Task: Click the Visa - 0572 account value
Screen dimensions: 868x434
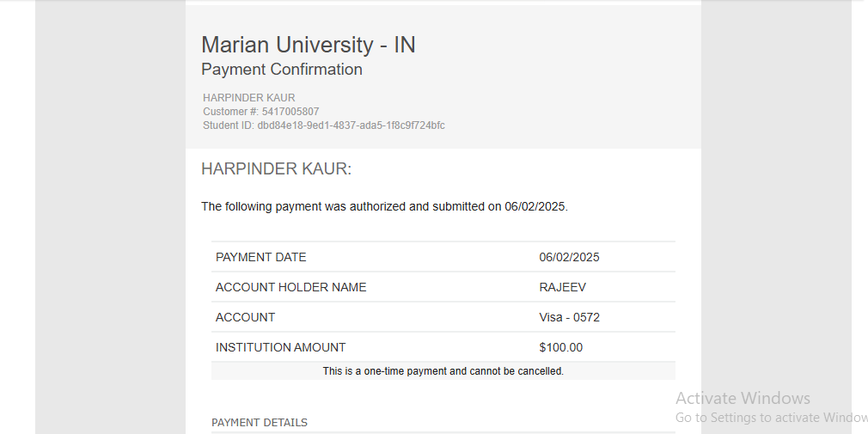Action: (570, 317)
